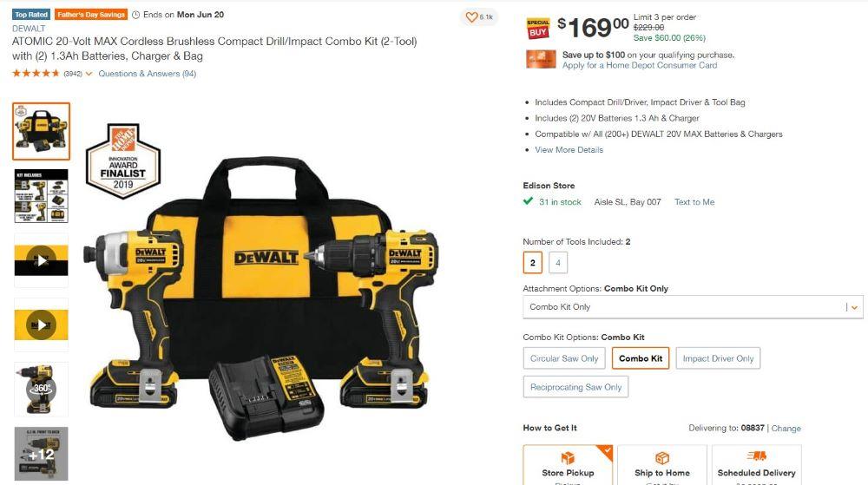
Task: Click the Home Depot Consumer Card image
Action: coord(541,59)
